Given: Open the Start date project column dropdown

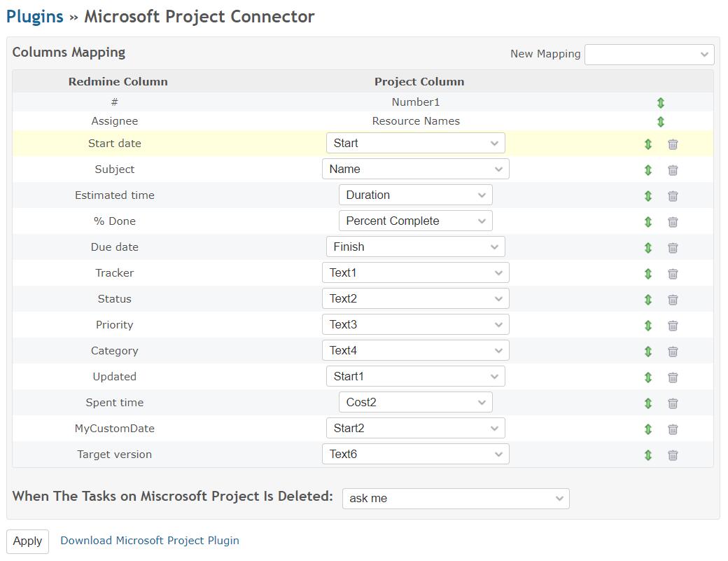Looking at the screenshot, I should point(416,143).
